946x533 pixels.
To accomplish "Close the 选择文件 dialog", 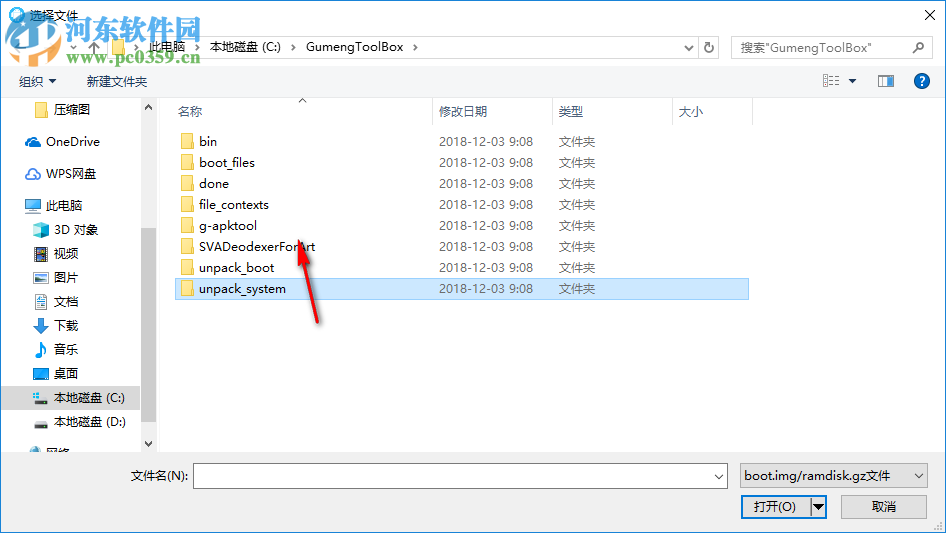I will [x=930, y=15].
